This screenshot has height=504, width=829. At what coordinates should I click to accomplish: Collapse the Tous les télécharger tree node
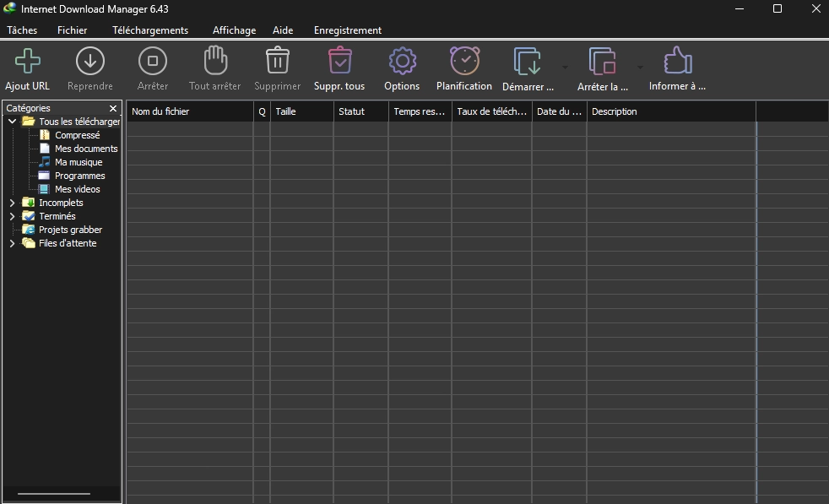point(12,122)
